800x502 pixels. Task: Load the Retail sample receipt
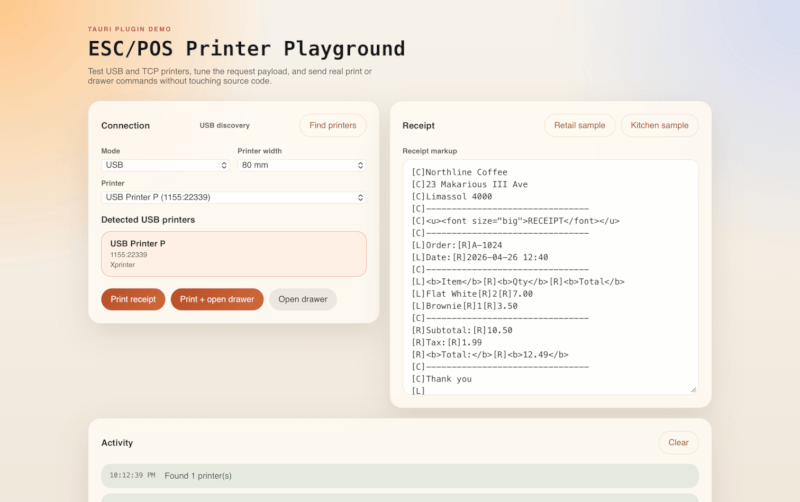[x=580, y=126]
